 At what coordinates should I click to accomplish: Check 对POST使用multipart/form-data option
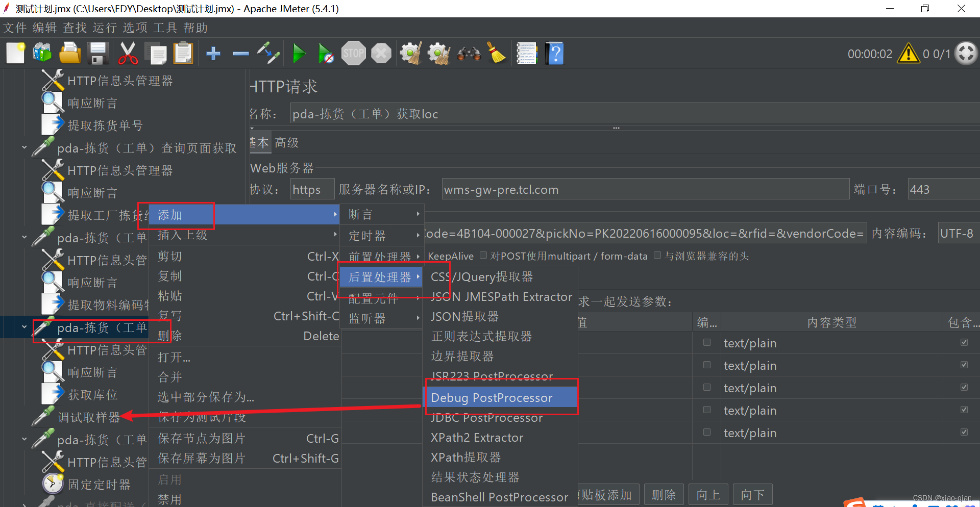(x=483, y=255)
